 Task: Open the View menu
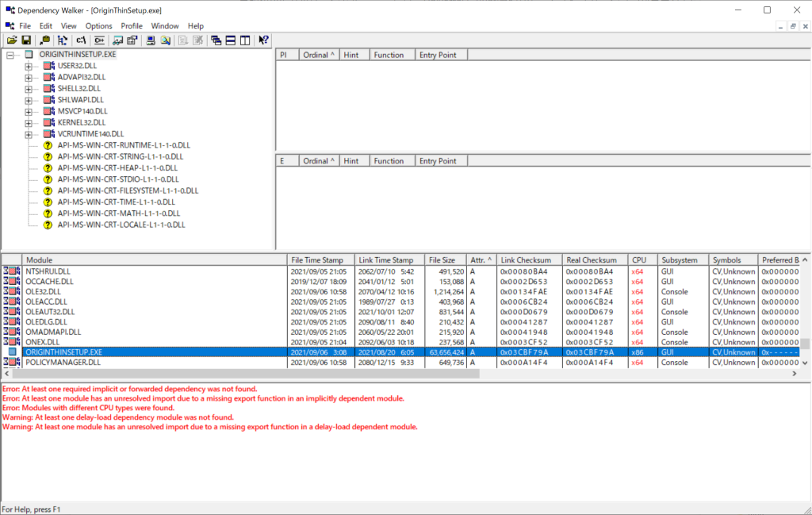68,26
